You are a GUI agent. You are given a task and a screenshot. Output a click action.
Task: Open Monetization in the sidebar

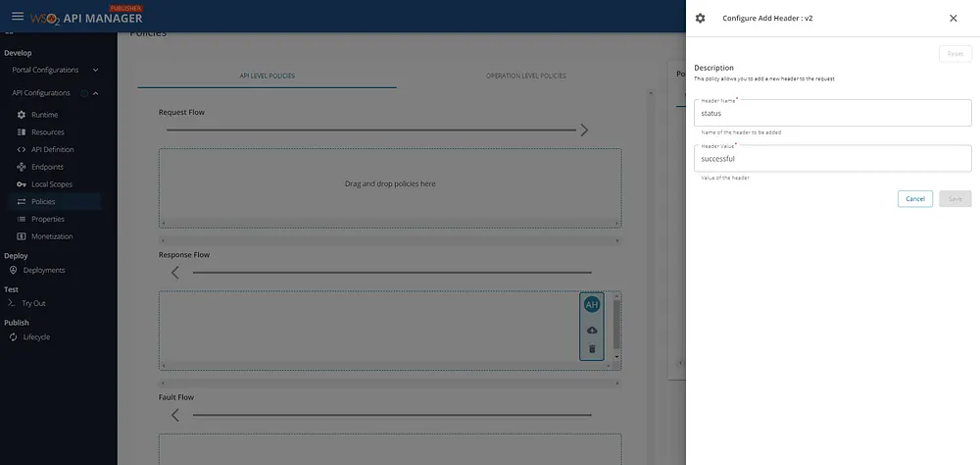pos(53,236)
